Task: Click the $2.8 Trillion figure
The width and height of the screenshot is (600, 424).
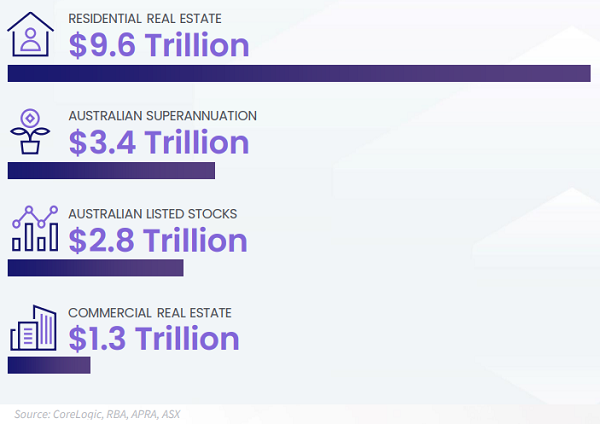Action: click(158, 241)
